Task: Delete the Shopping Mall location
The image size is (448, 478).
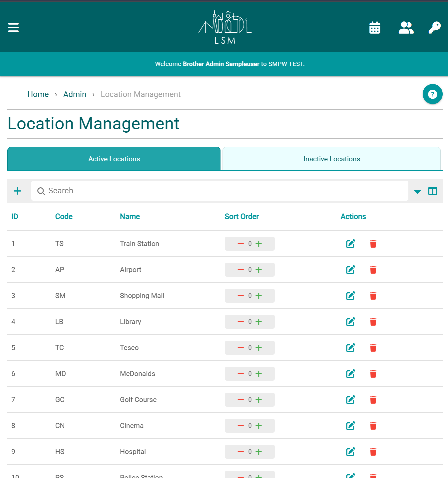Action: pos(373,296)
